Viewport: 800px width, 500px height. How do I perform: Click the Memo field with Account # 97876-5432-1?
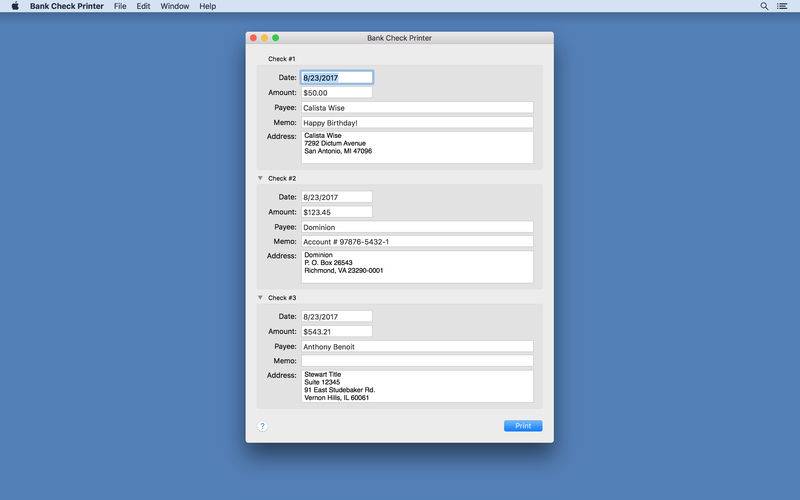click(417, 241)
